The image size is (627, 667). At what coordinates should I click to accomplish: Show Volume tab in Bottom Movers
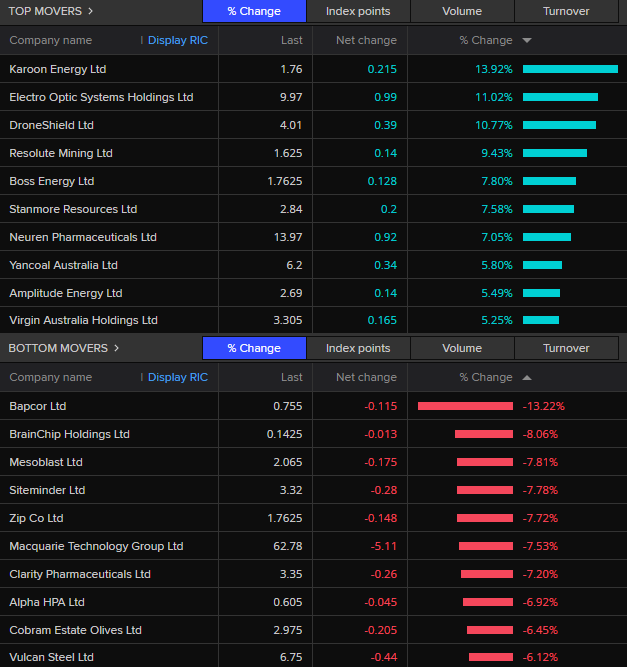tap(462, 349)
